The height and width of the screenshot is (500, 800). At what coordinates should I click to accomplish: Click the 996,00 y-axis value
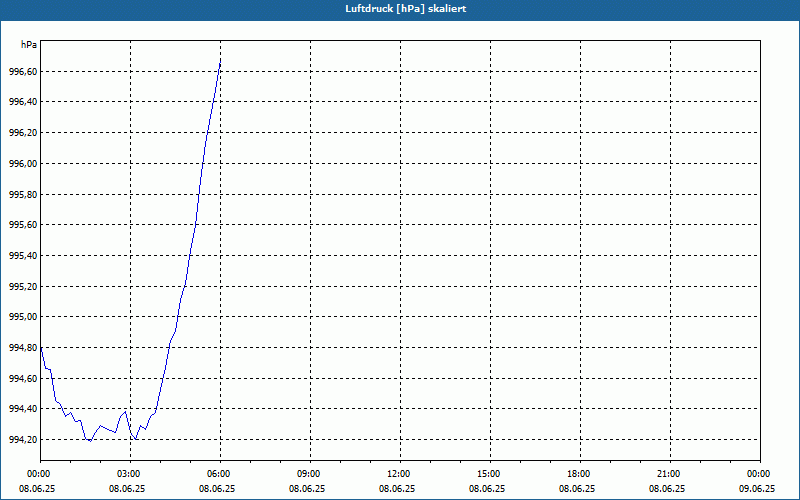(x=23, y=164)
